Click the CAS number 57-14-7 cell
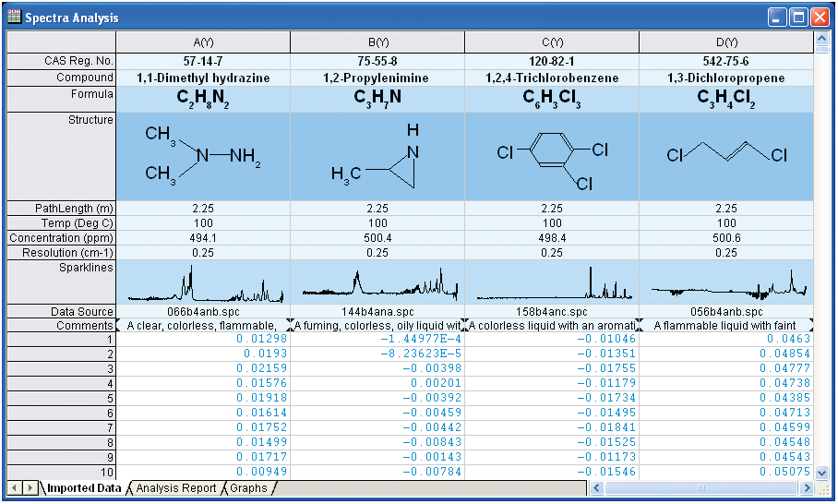838x504 pixels. [203, 61]
